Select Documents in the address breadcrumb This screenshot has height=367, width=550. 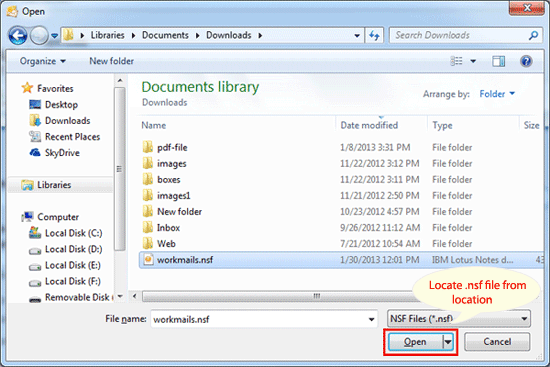(x=165, y=35)
